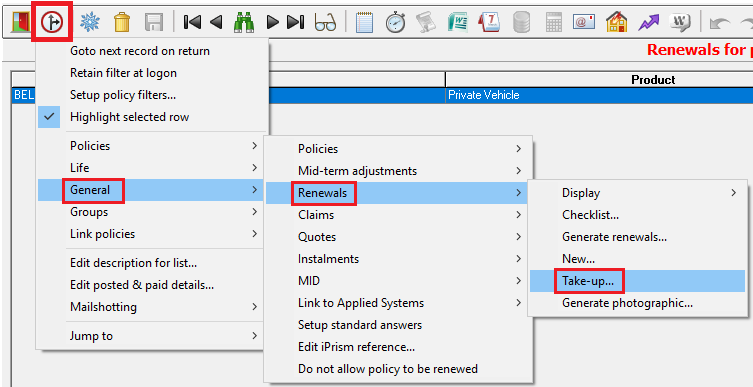This screenshot has width=753, height=387.
Task: Click the email address card icon
Action: coord(584,22)
